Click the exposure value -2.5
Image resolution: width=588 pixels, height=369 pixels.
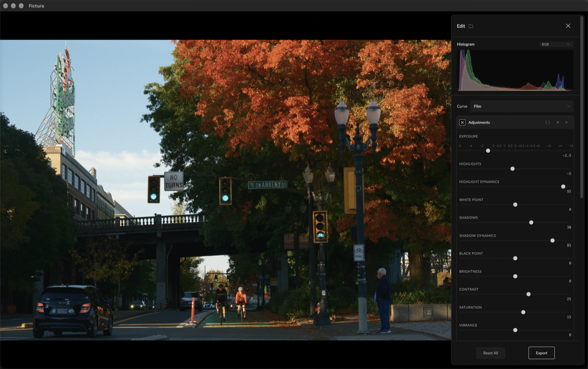[x=567, y=155]
